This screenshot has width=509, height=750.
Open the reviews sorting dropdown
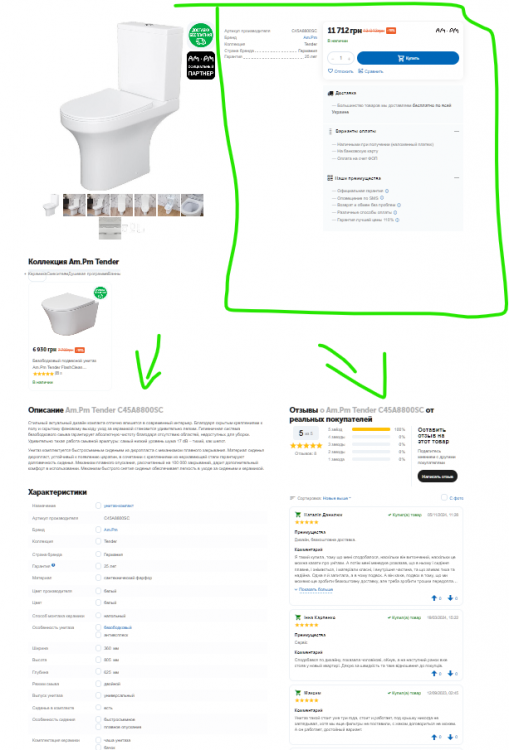click(x=337, y=498)
